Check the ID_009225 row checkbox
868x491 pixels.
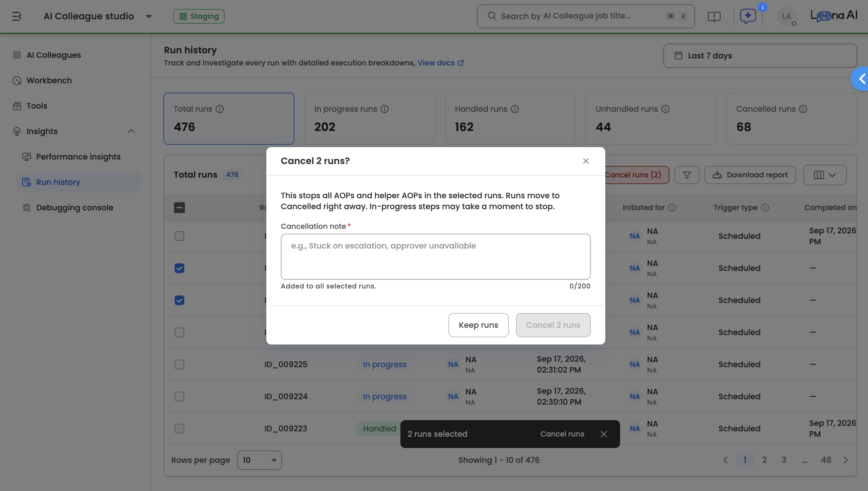(179, 364)
